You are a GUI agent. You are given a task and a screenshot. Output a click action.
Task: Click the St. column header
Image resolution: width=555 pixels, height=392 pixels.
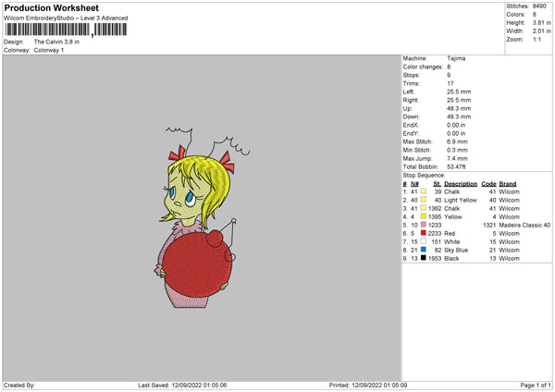[438, 184]
